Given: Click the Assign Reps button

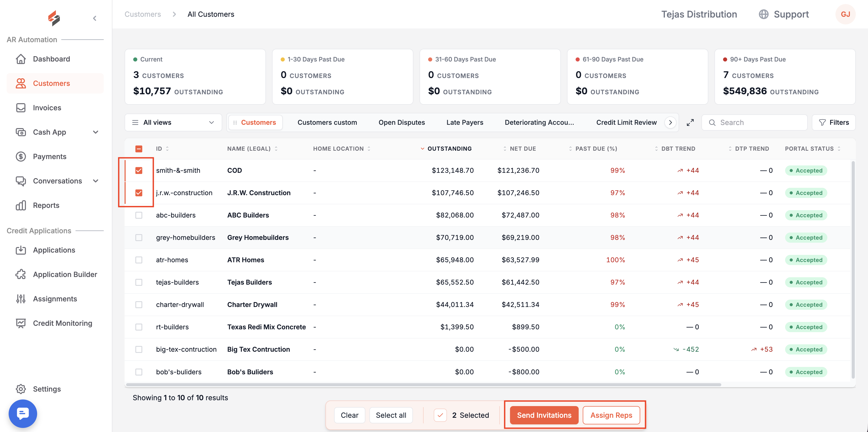Looking at the screenshot, I should tap(611, 415).
